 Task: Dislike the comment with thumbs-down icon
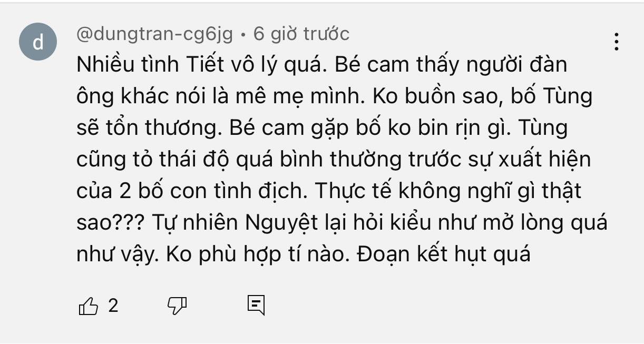pos(178,306)
